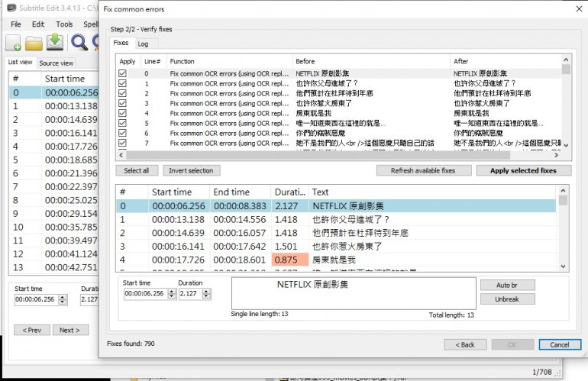Click Refresh available fixes
Image resolution: width=588 pixels, height=381 pixels.
(423, 170)
